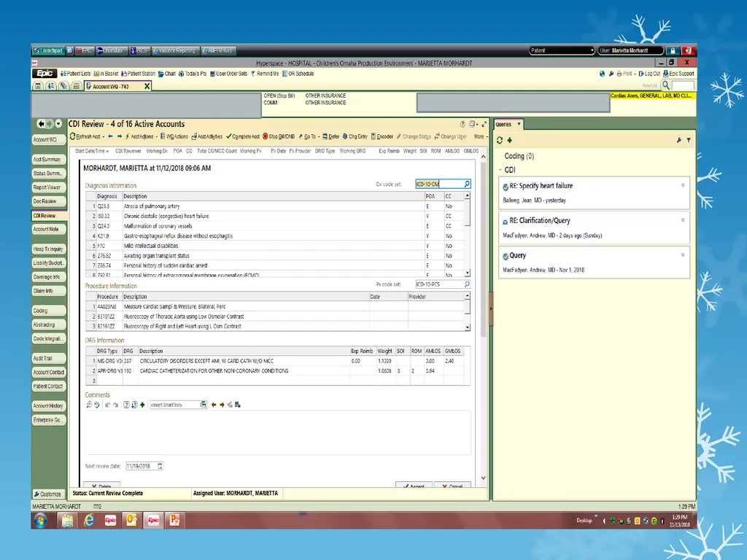Open the Epic main menu button
The width and height of the screenshot is (747, 560).
tap(44, 74)
